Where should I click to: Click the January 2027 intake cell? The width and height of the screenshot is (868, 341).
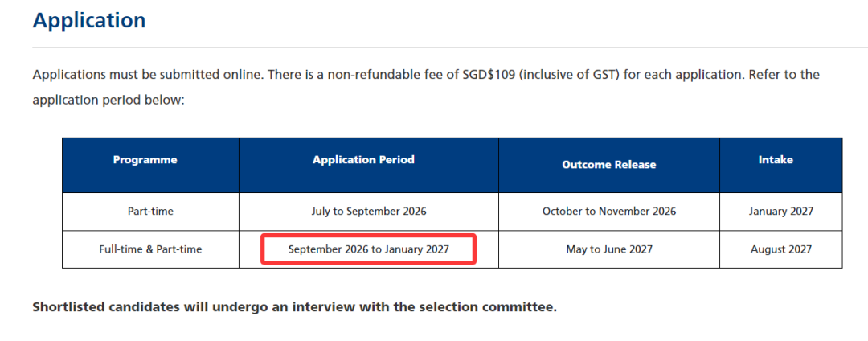[781, 211]
